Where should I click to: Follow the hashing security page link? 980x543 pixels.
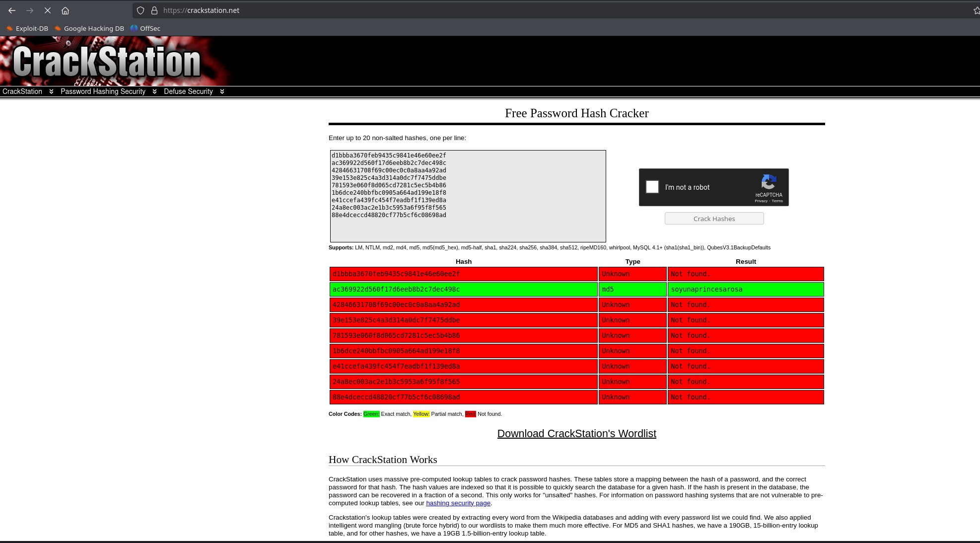click(x=458, y=503)
